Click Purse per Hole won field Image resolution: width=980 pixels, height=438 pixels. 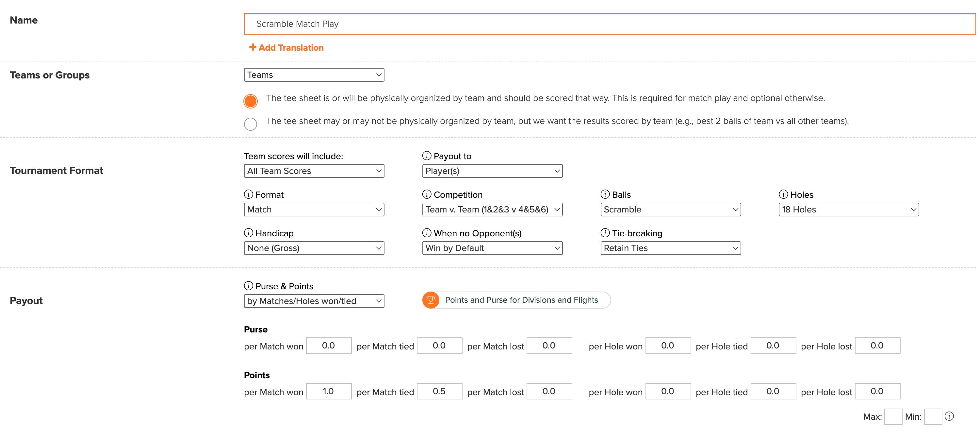point(668,345)
